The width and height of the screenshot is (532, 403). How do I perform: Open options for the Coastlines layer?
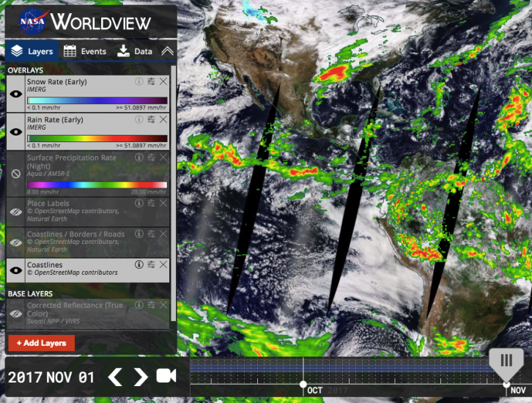tap(151, 265)
